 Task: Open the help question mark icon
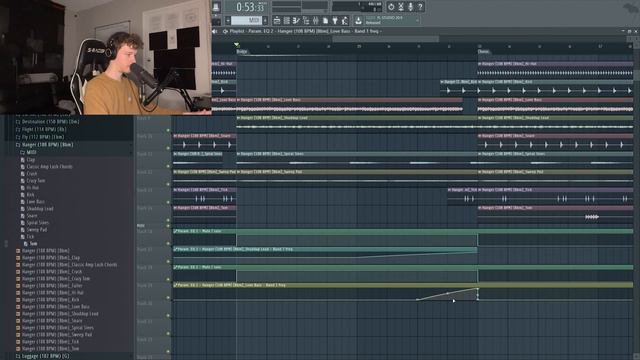tap(420, 7)
